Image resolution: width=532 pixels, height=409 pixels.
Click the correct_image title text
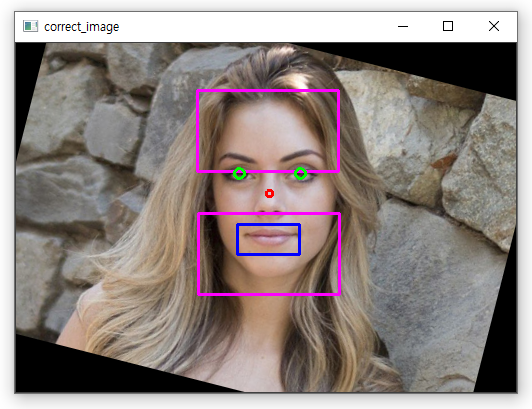point(81,26)
